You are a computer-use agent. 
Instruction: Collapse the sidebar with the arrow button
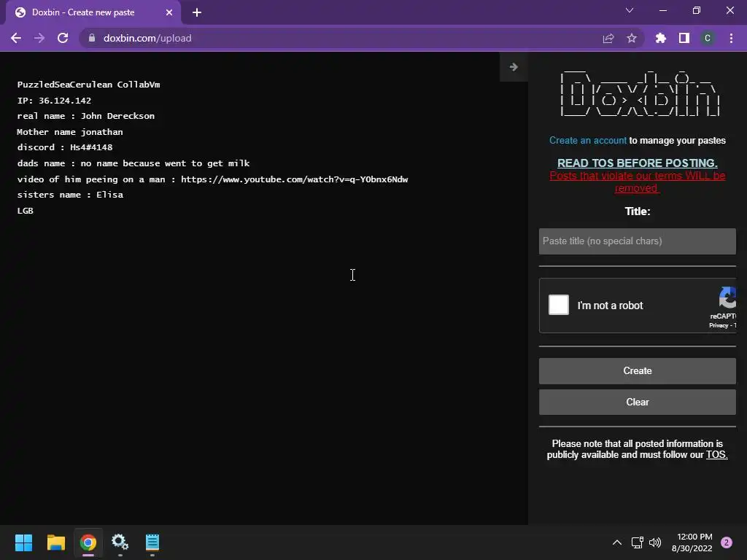click(514, 67)
